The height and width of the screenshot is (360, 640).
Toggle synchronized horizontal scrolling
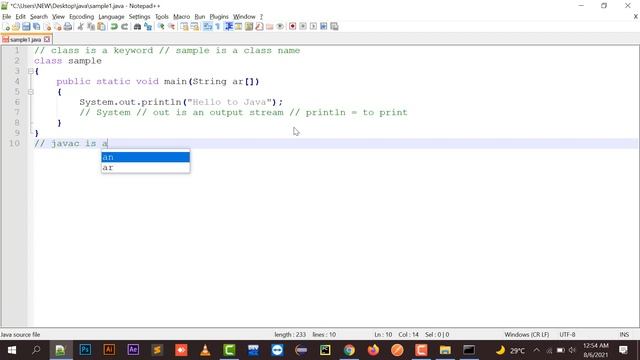coord(195,27)
